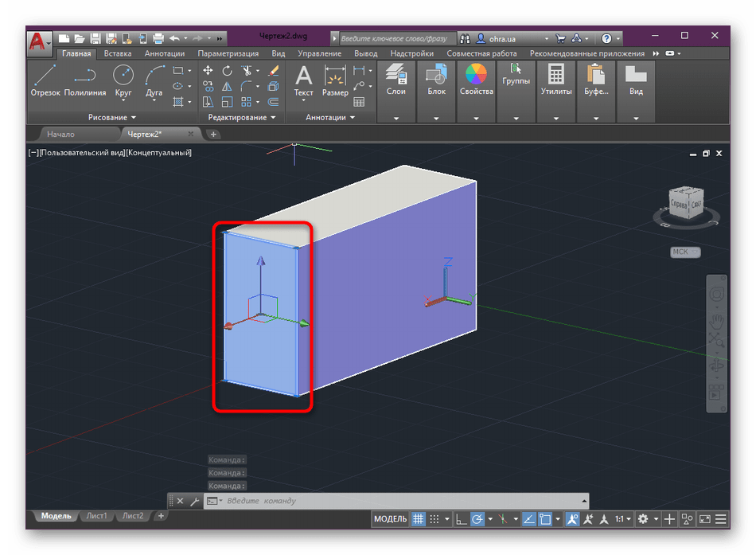Image resolution: width=756 pixels, height=555 pixels.
Task: Open the Текст text tool
Action: (x=303, y=80)
